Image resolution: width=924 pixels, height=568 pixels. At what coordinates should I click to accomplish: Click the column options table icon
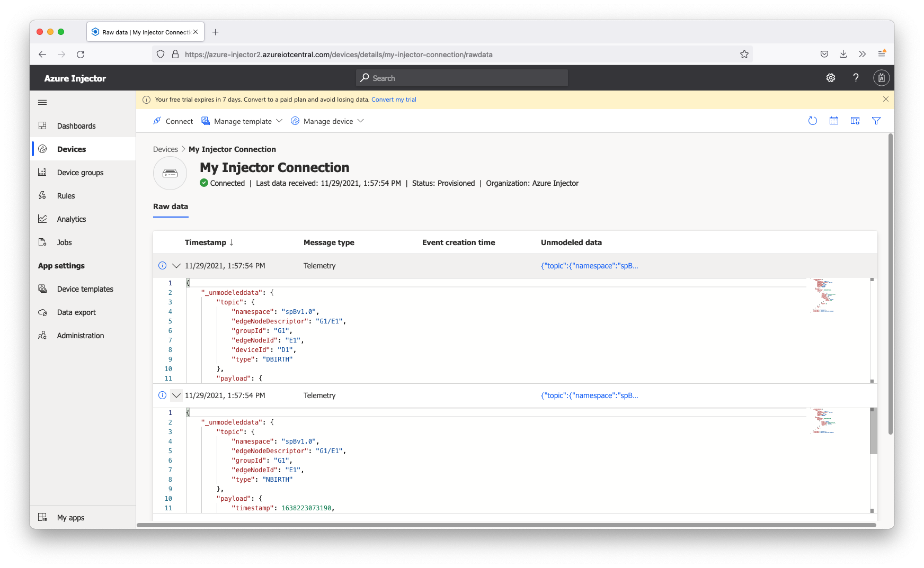pos(855,121)
